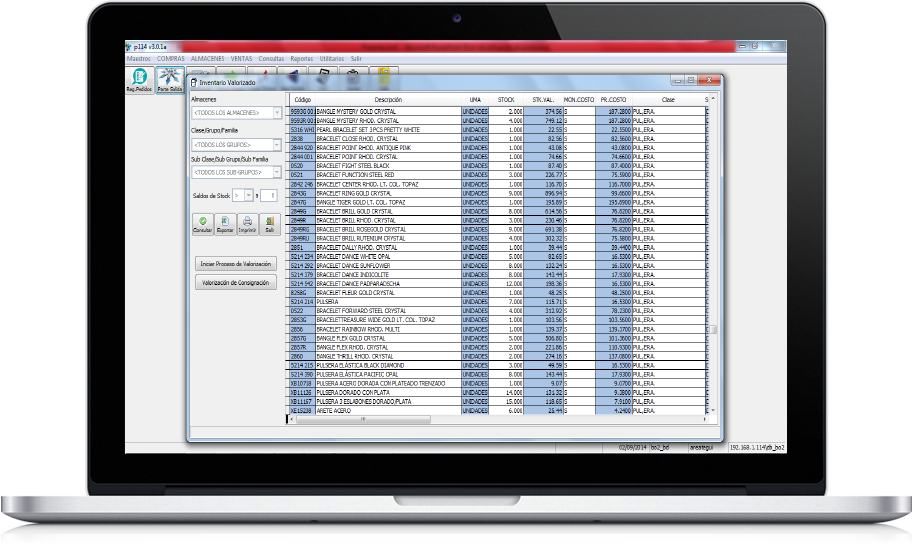Viewport: 912px width, 551px height.
Task: Open the Saldos de Stock operator dropdown
Action: pyautogui.click(x=249, y=195)
